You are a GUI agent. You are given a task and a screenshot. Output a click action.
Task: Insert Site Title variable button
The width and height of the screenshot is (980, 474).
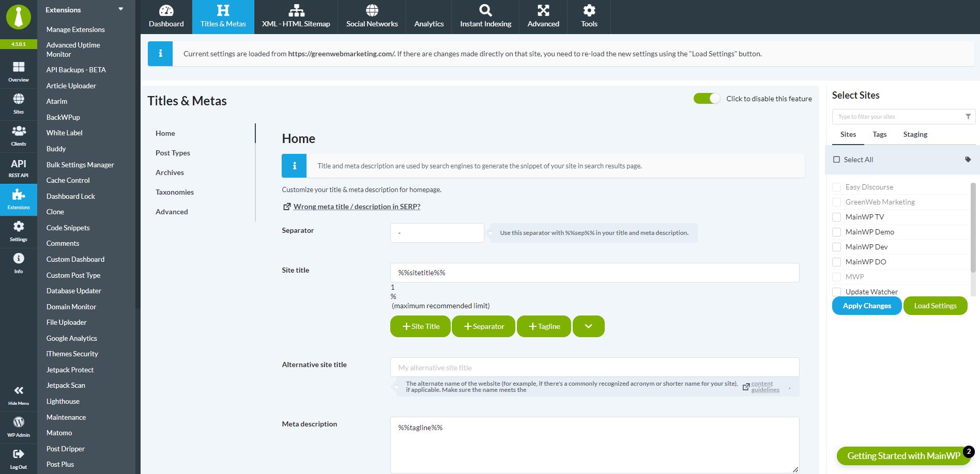point(420,326)
